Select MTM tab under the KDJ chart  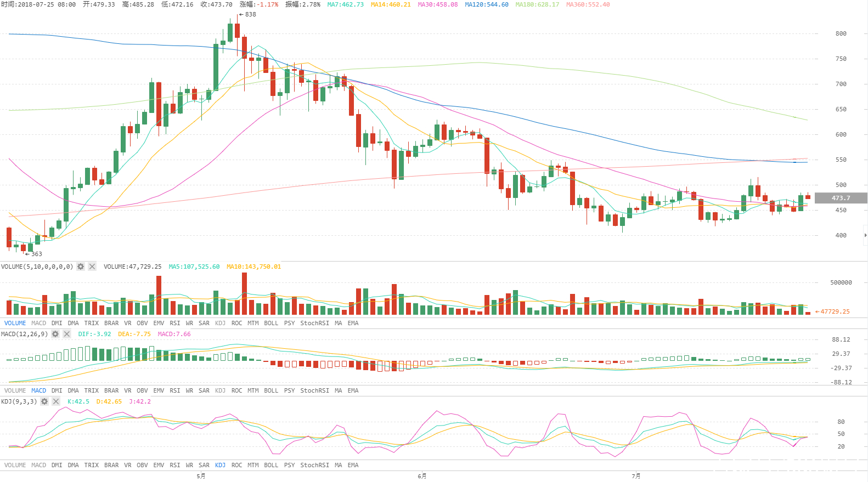253,465
